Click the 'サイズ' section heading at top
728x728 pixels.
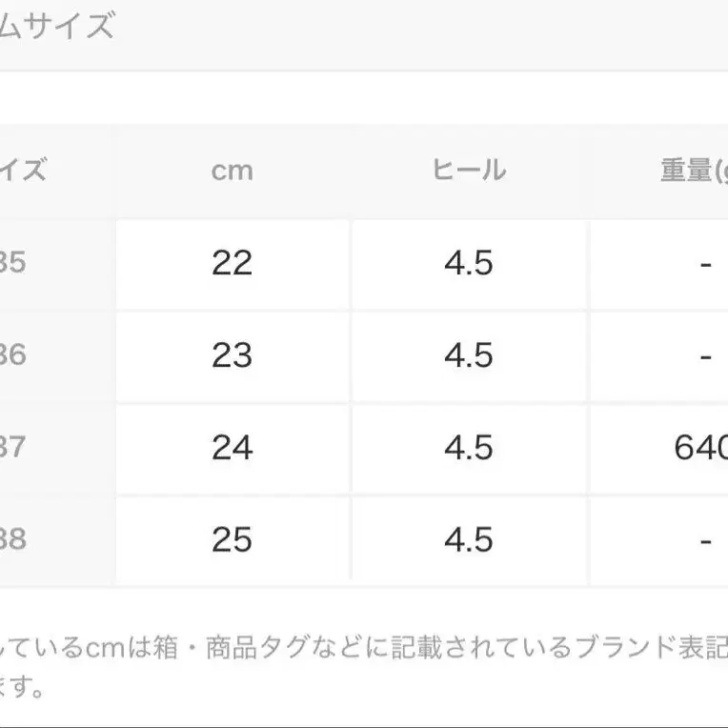(57, 26)
